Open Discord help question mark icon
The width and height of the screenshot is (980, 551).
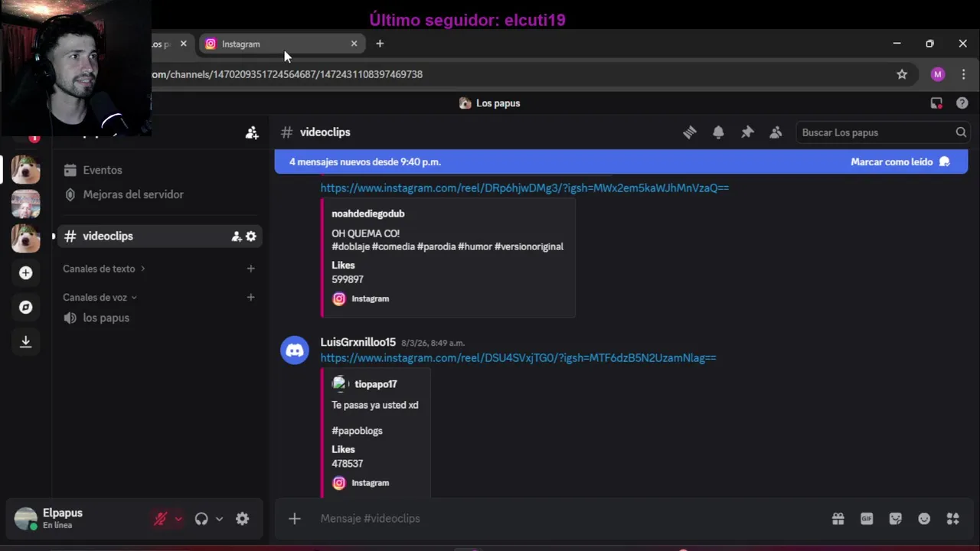(962, 103)
